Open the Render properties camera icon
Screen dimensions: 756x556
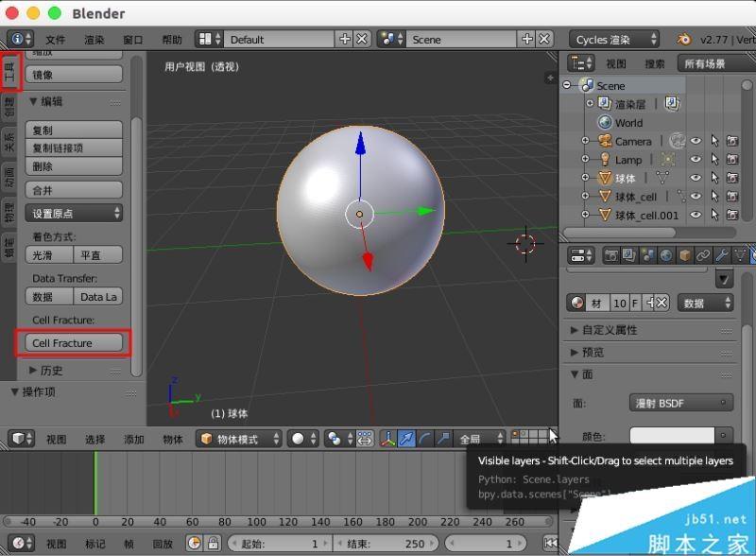[610, 255]
